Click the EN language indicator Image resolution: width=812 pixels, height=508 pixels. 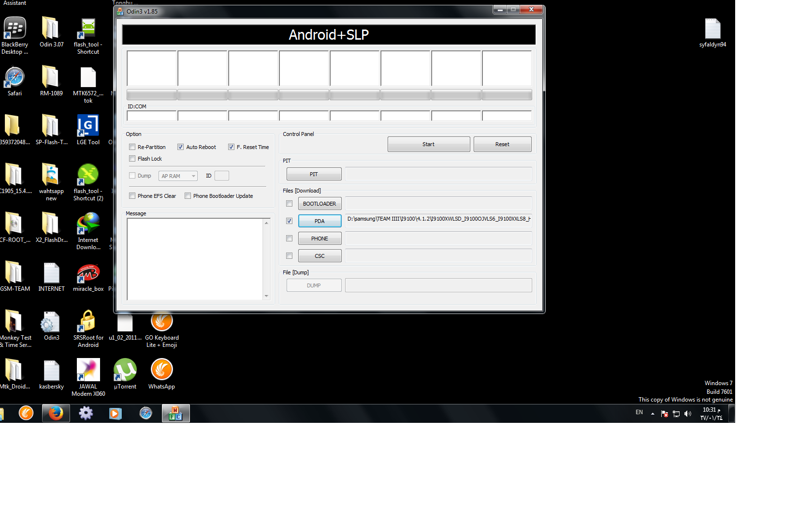(x=639, y=412)
